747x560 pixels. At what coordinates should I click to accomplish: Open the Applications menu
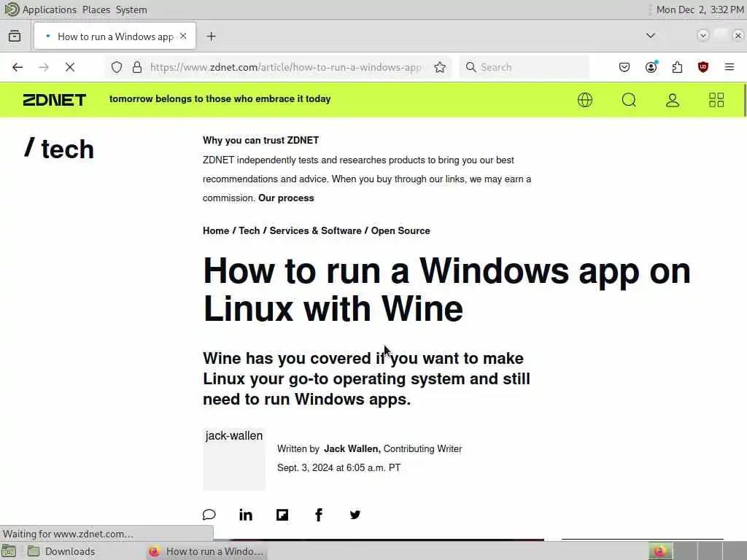click(x=49, y=9)
